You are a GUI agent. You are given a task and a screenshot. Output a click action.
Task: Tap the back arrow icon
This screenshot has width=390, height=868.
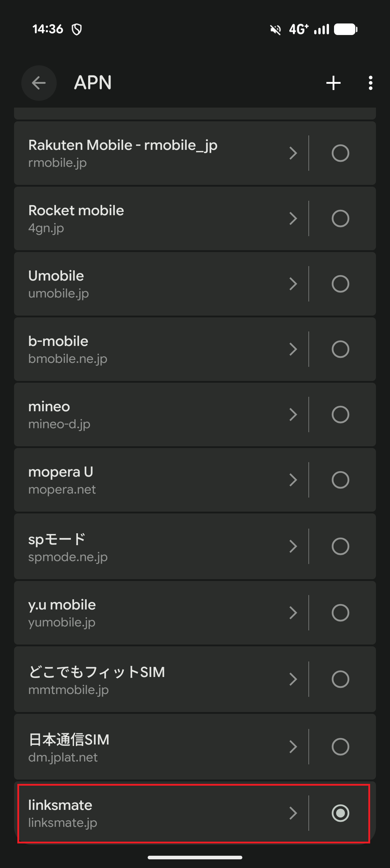[x=39, y=83]
